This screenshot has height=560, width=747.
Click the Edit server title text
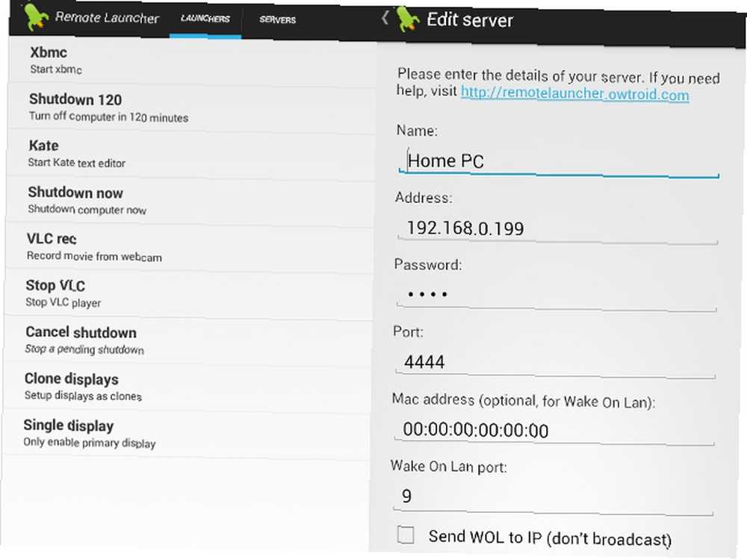click(470, 20)
